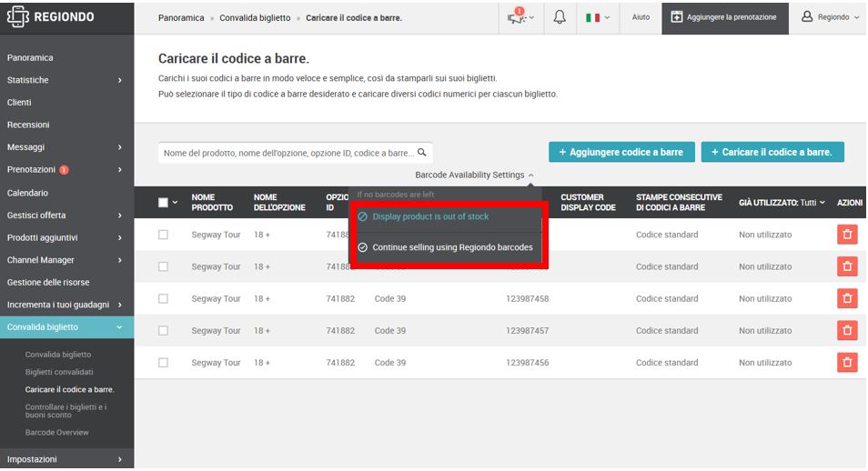Click the Nome Prodotto column header
Screen dimensions: 868x471
pos(212,203)
